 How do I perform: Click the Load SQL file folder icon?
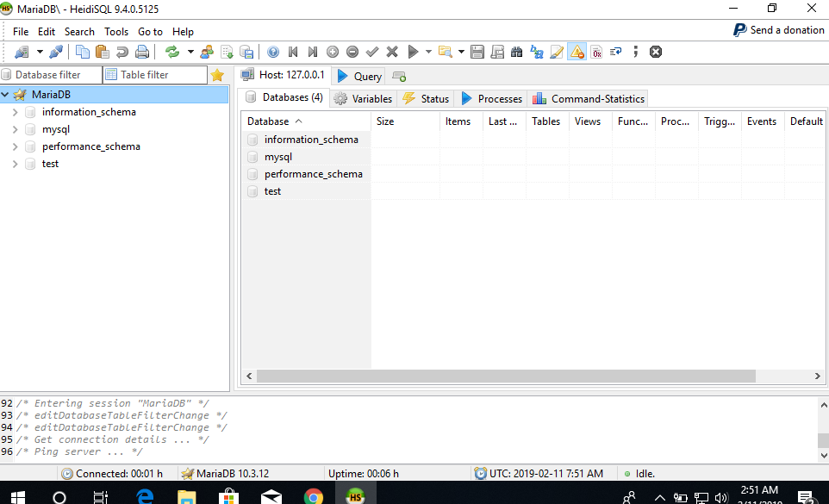pos(446,52)
